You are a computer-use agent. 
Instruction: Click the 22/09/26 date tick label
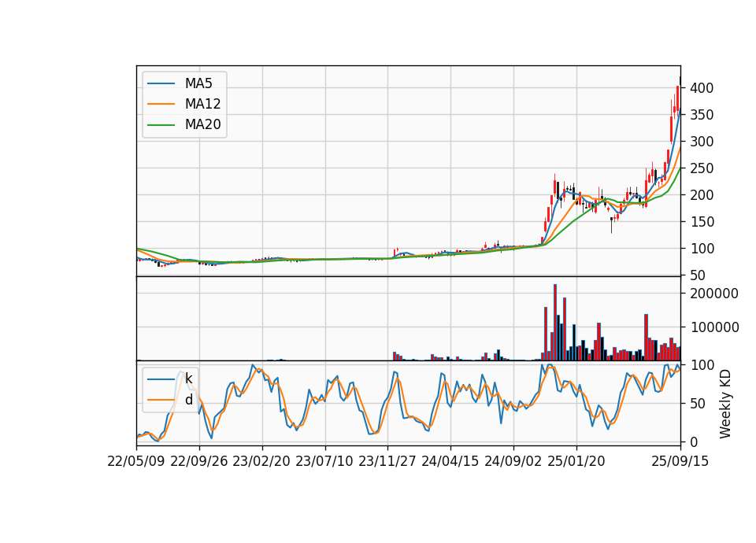click(x=199, y=461)
